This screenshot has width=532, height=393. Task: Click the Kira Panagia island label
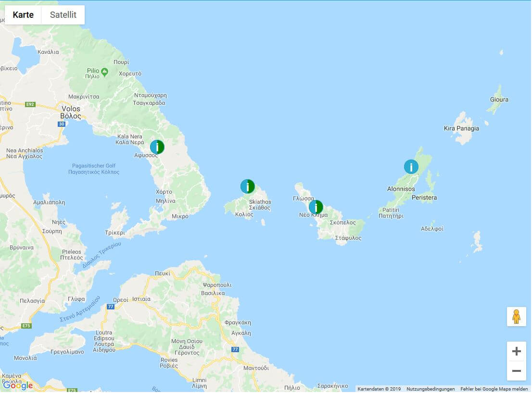(461, 128)
